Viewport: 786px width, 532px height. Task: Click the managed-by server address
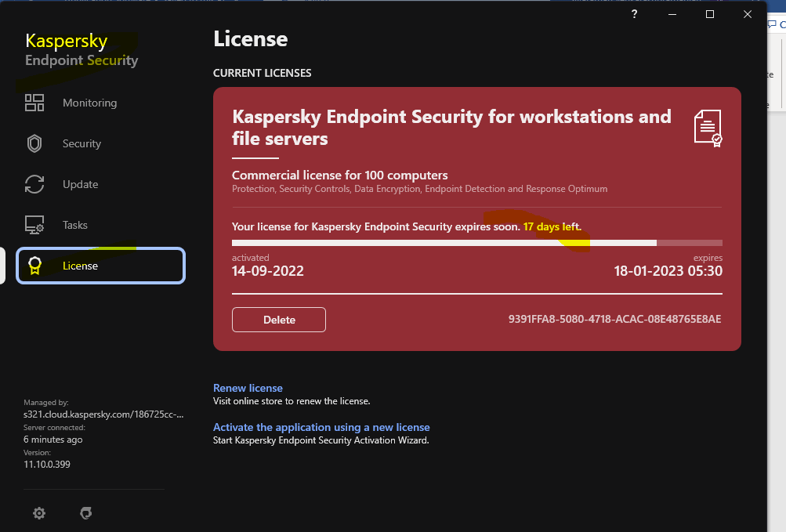pyautogui.click(x=103, y=414)
